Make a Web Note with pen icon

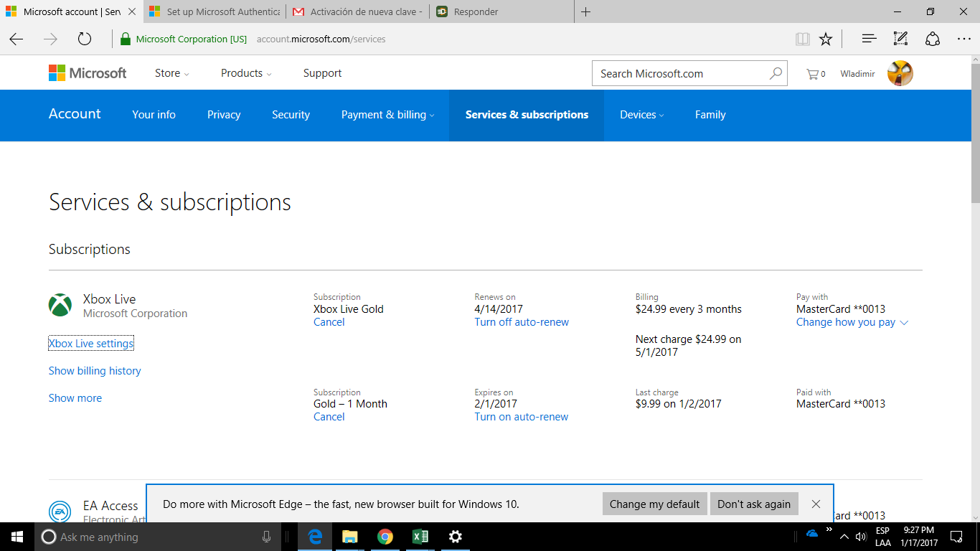(x=900, y=39)
